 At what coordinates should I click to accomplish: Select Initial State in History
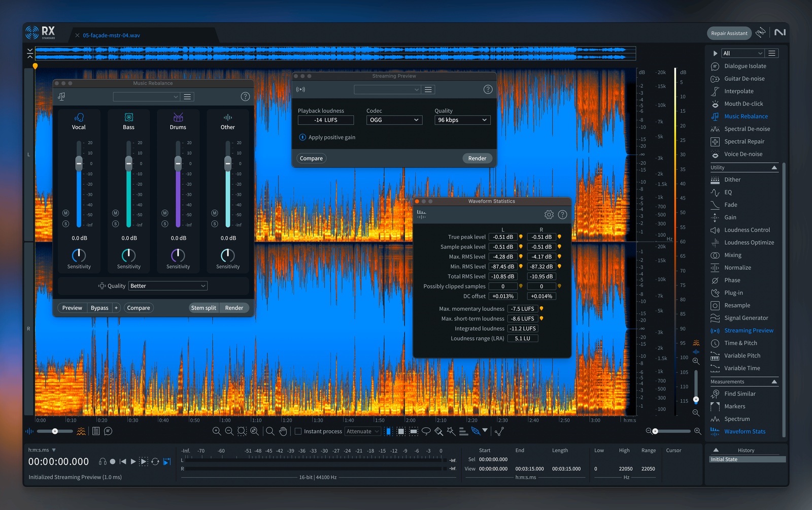tap(747, 459)
